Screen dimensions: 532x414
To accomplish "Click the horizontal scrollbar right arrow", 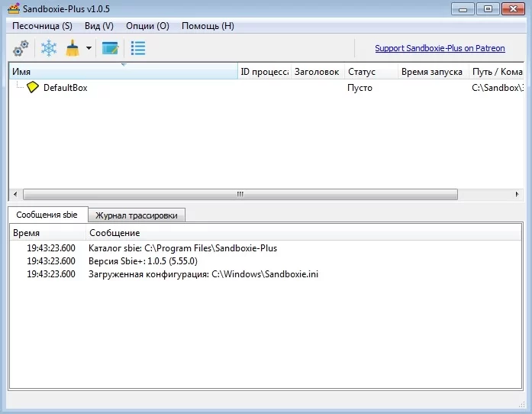I will tap(517, 194).
